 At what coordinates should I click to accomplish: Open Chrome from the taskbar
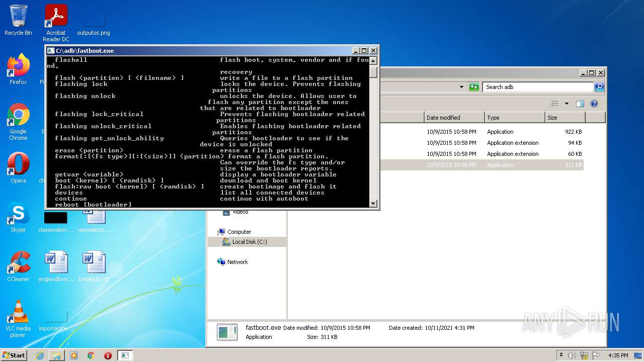click(x=91, y=355)
